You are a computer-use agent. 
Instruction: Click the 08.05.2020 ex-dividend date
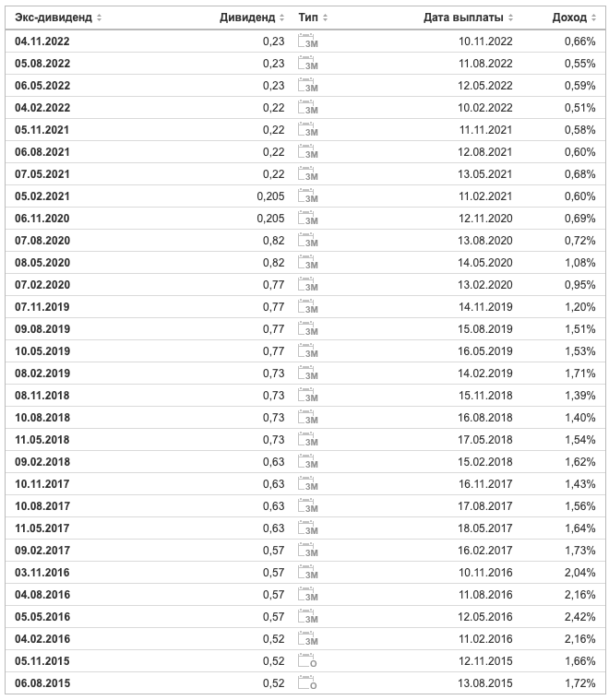42,263
